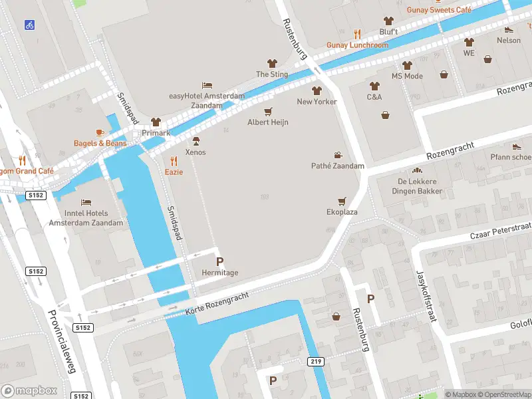Select the easyHotel bed icon
Image resolution: width=532 pixels, height=399 pixels.
pyautogui.click(x=207, y=85)
